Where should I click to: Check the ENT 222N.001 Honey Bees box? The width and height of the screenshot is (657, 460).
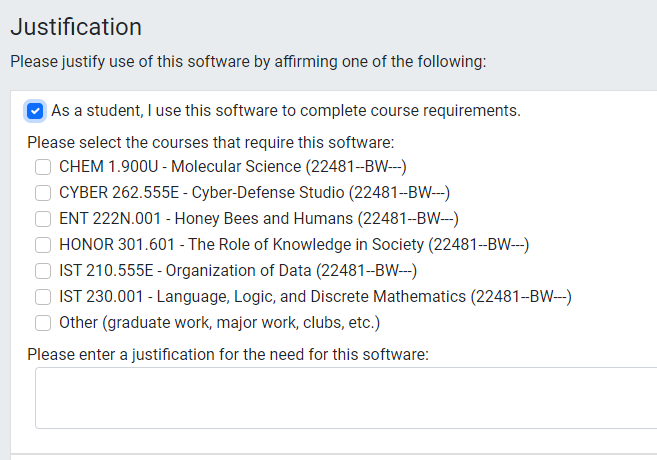(43, 218)
